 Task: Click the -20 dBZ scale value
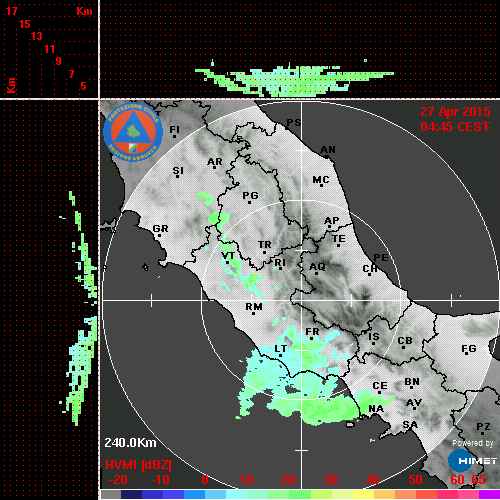pyautogui.click(x=118, y=480)
